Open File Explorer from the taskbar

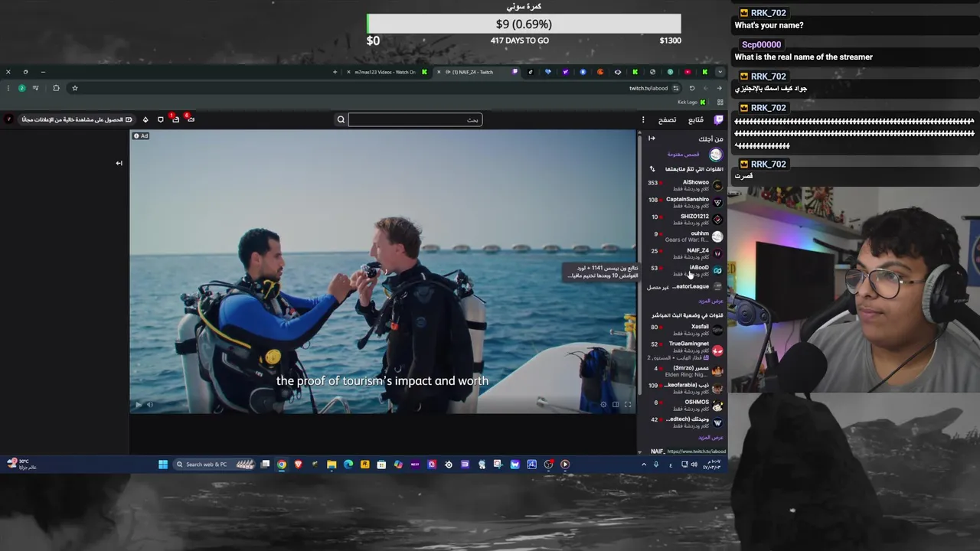332,465
